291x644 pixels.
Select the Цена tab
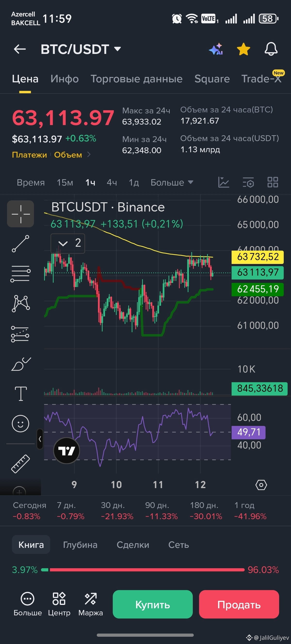[25, 79]
